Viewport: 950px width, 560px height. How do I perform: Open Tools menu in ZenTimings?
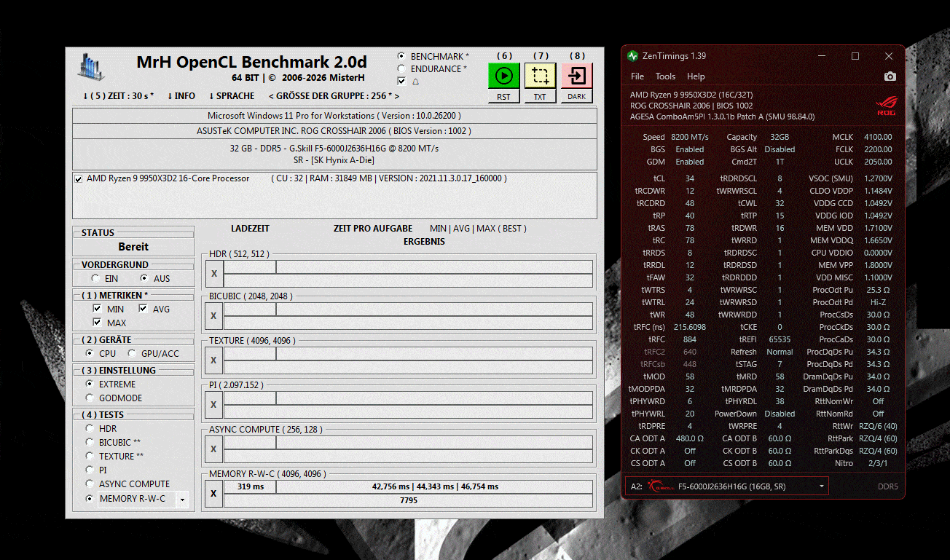coord(665,76)
